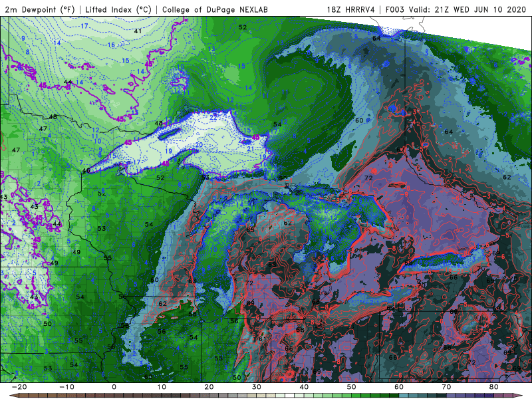Click the '41' dewpoint value near the top
532x399 pixels.
tap(138, 31)
